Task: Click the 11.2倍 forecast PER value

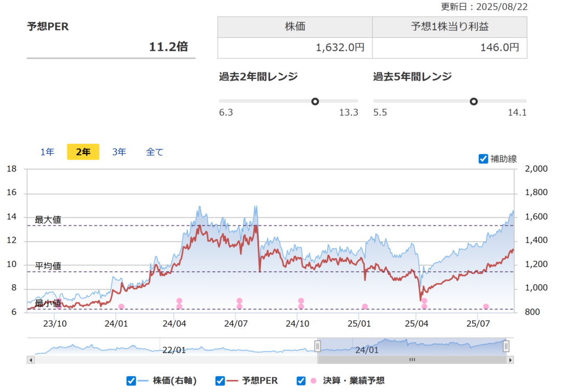Action: coord(168,47)
